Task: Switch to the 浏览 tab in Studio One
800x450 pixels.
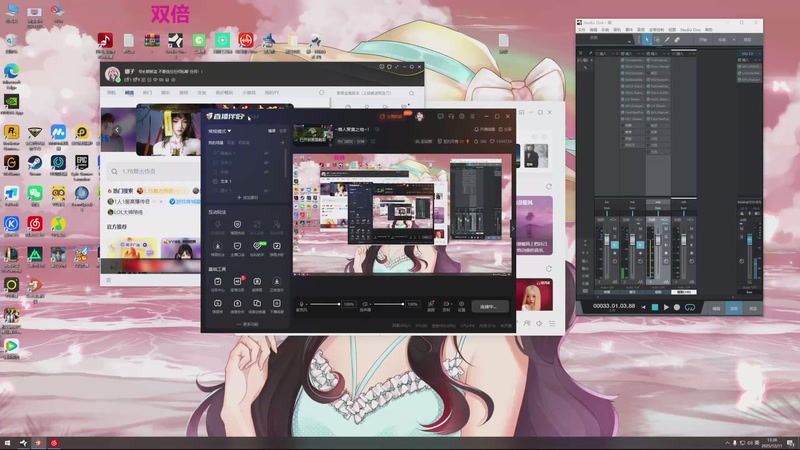Action: click(753, 308)
